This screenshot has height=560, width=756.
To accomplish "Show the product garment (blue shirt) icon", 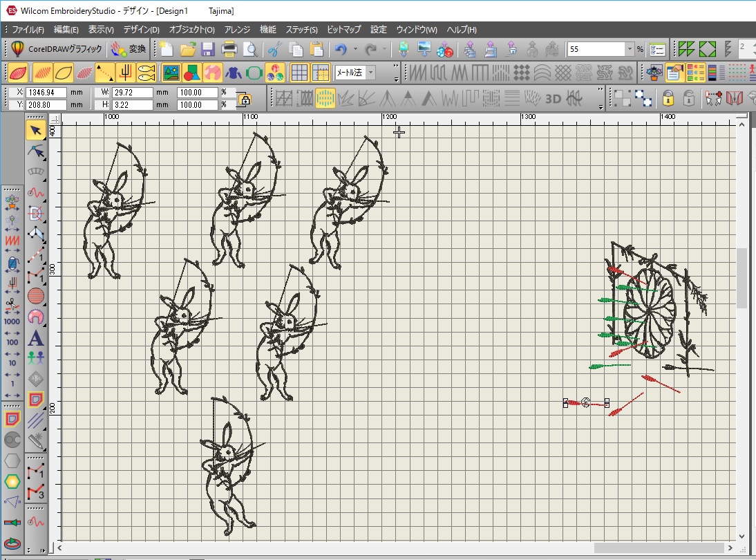I will click(234, 73).
